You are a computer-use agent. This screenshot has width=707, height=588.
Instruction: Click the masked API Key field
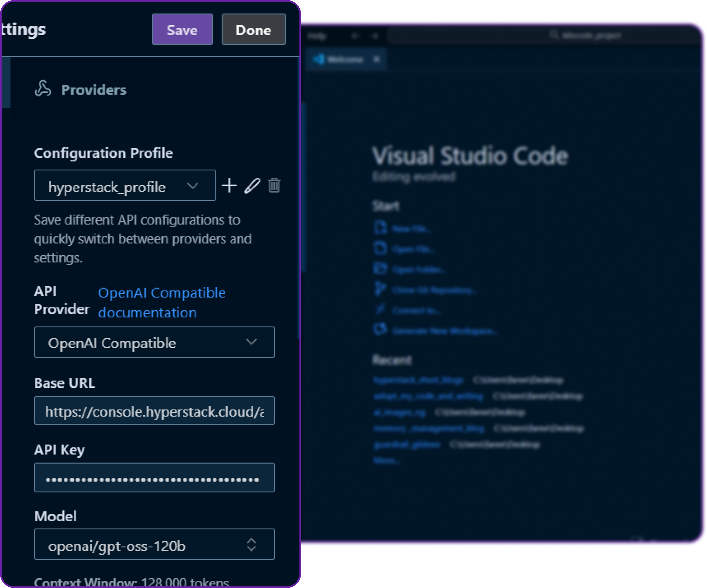click(x=154, y=478)
